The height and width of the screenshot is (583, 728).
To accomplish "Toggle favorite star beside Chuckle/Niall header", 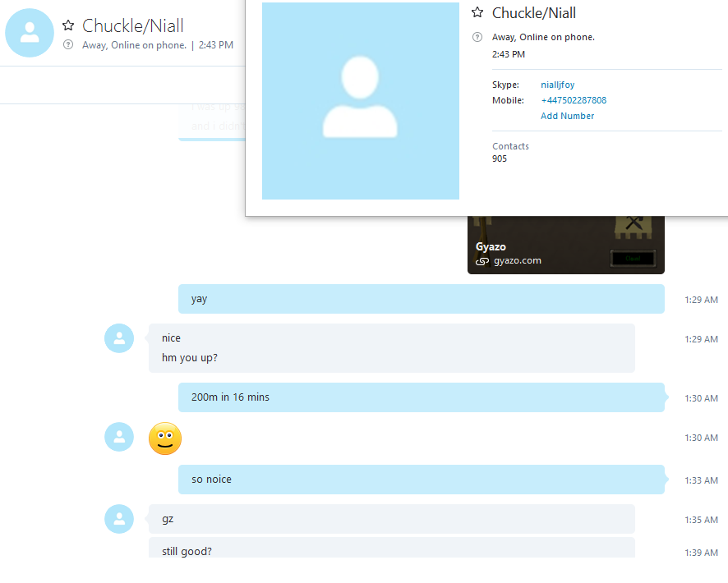I will 68,25.
